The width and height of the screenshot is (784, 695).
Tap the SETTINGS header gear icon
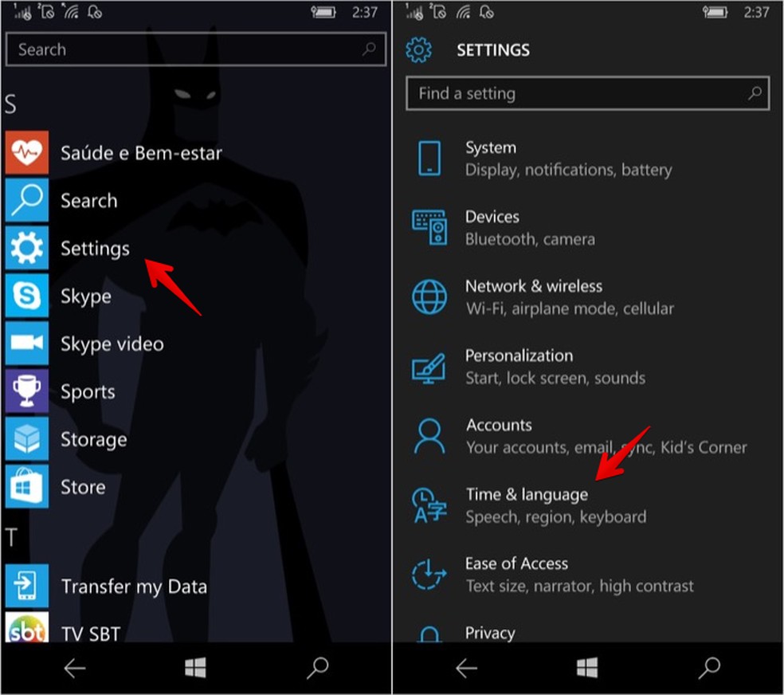(x=418, y=50)
